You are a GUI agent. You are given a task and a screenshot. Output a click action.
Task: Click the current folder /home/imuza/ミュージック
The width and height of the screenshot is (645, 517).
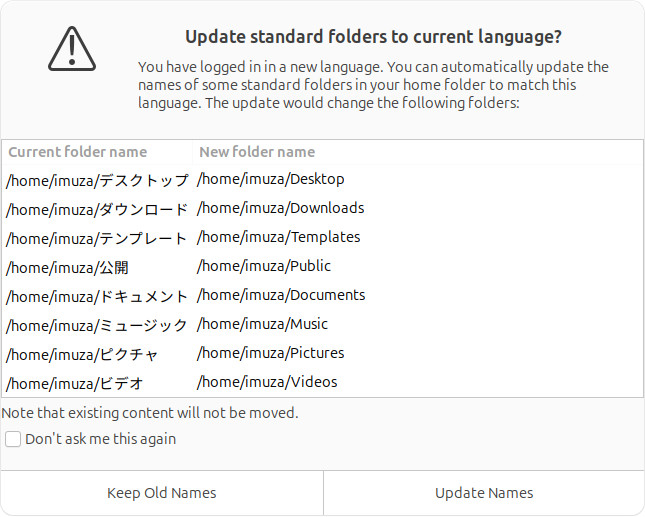[97, 326]
